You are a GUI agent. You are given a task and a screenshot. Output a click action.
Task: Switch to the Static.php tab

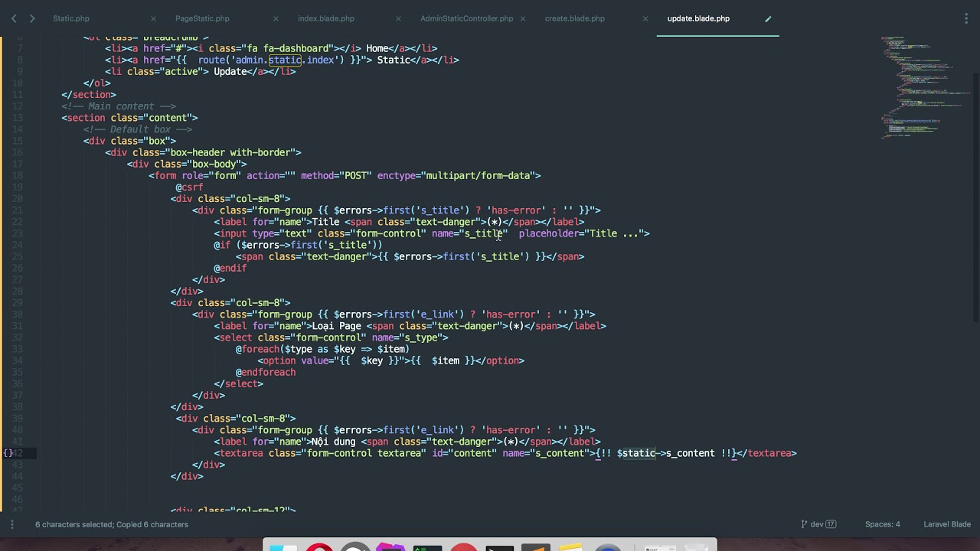(x=71, y=18)
